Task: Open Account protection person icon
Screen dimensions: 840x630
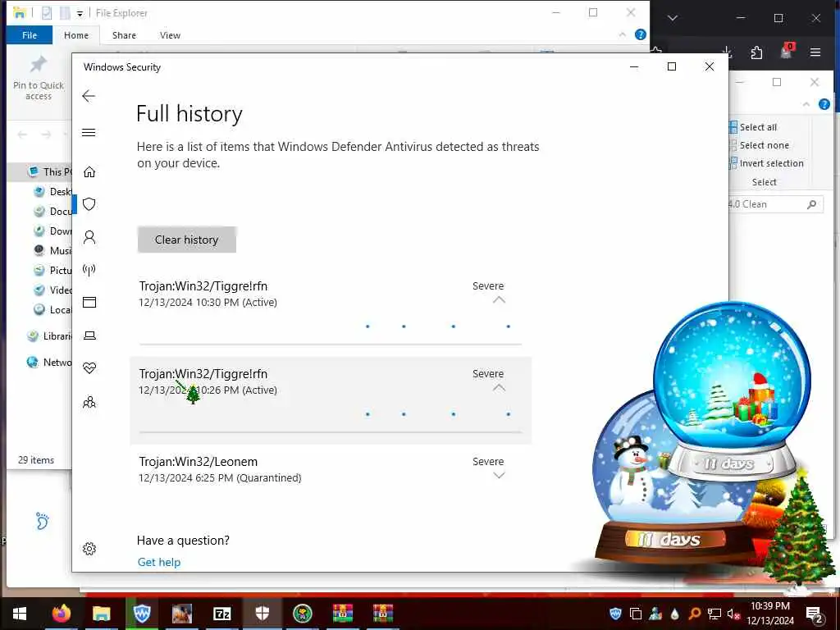Action: pos(89,237)
